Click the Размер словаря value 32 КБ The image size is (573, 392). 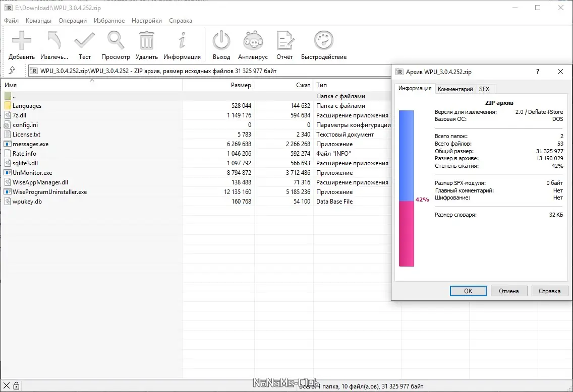click(x=556, y=215)
